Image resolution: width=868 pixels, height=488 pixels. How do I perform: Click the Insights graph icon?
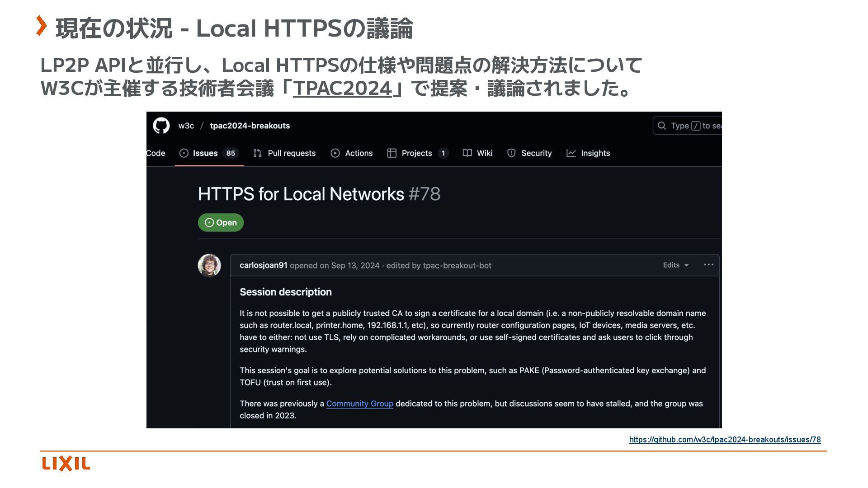[571, 153]
